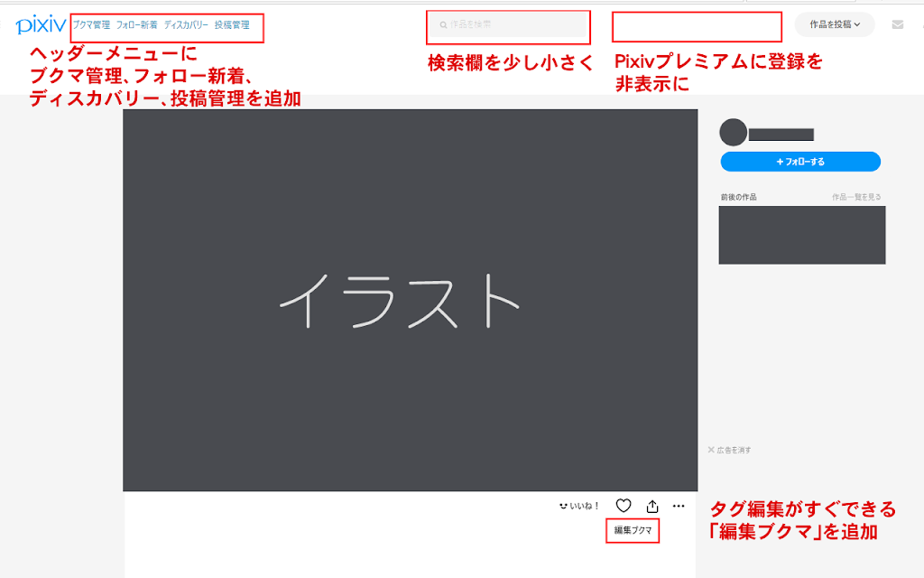
Task: Open ブクマ管理 in header menu
Action: pyautogui.click(x=91, y=24)
